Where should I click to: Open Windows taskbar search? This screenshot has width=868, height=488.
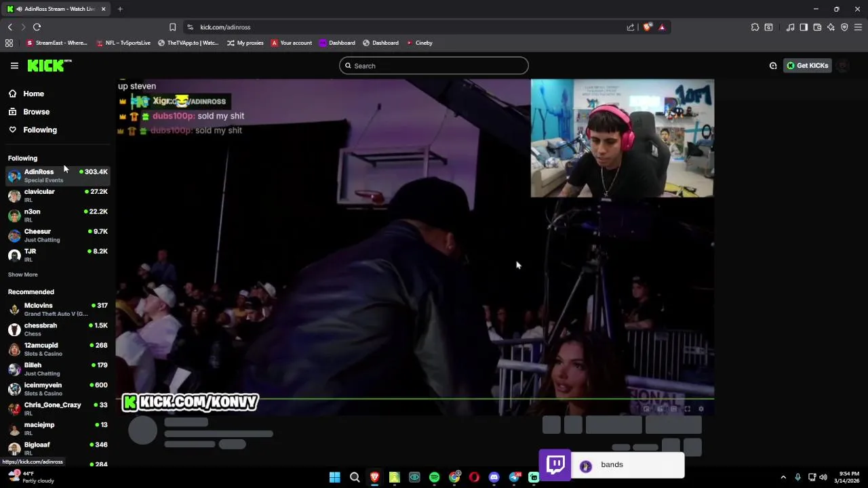(x=355, y=477)
